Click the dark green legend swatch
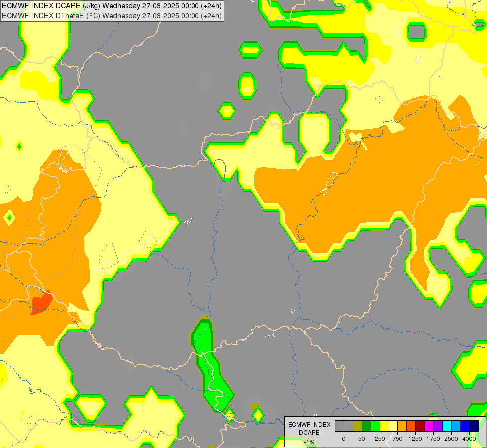The width and height of the screenshot is (487, 448). pyautogui.click(x=367, y=426)
